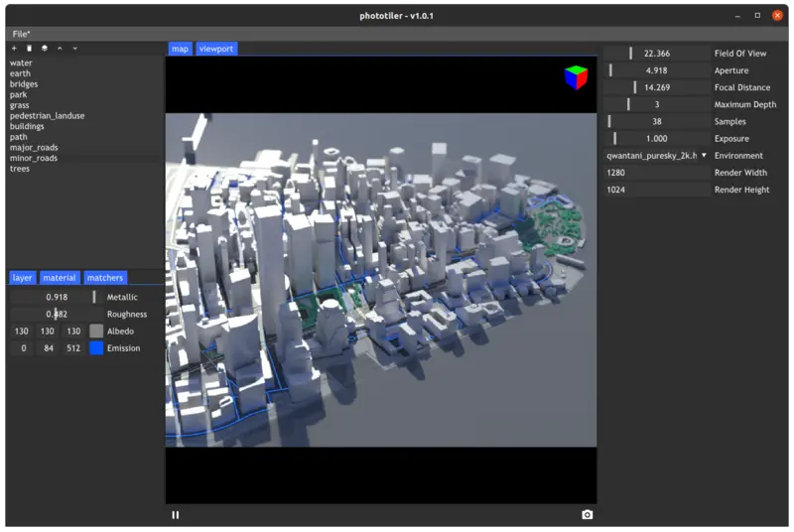
Task: Click the Render Height field 1024
Action: coord(657,190)
